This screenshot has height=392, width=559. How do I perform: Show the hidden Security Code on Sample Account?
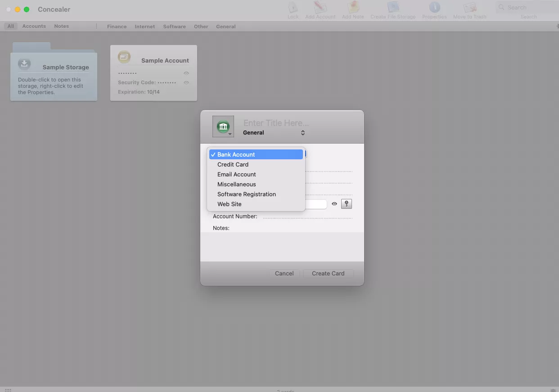[x=186, y=82]
